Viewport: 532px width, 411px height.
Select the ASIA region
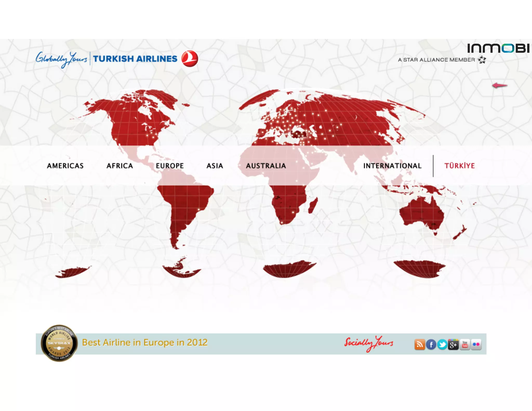coord(215,166)
